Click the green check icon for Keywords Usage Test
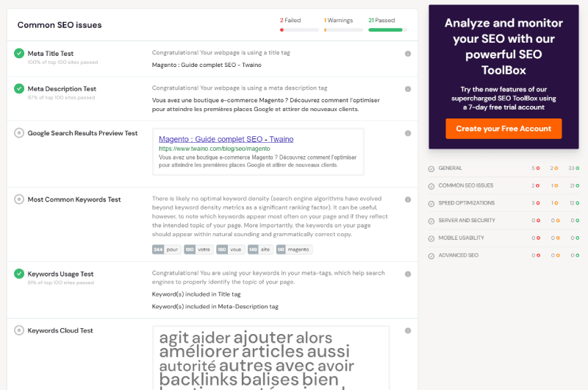Screen dimensions: 588x390 (x=19, y=274)
